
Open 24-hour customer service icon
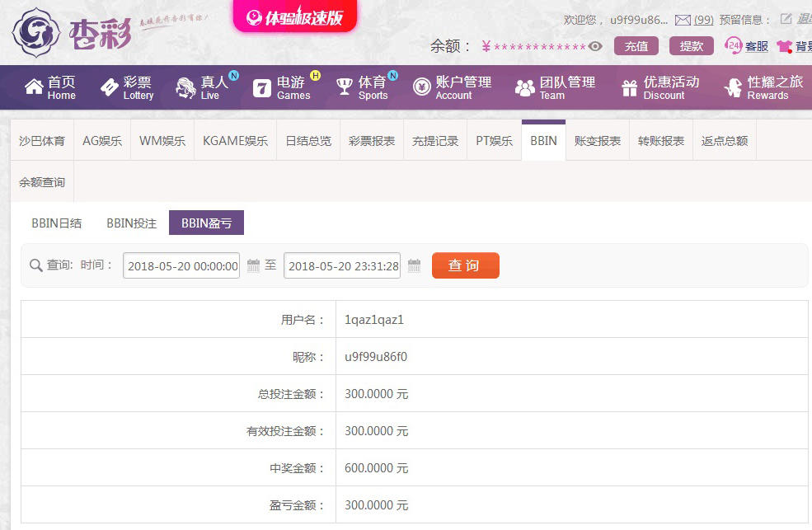pos(733,46)
